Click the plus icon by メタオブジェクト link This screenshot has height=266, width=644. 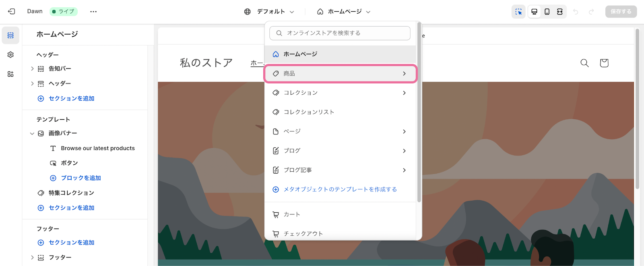point(276,189)
